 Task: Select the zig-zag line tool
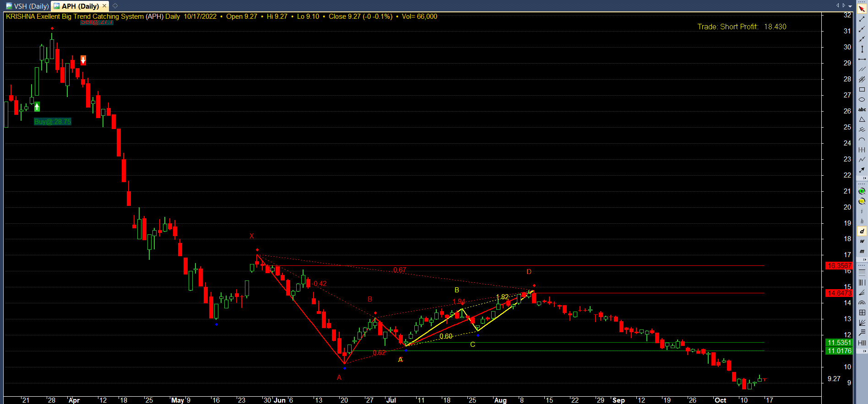click(862, 160)
